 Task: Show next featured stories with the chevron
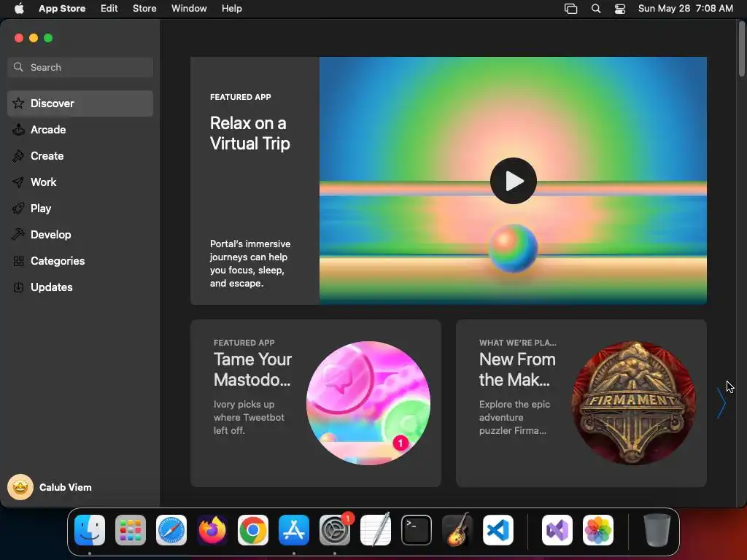[x=721, y=403]
